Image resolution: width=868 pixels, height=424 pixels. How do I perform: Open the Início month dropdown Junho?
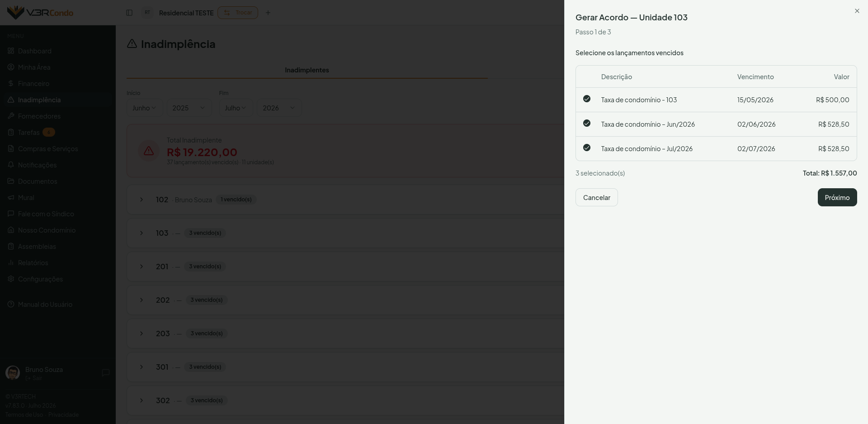tap(145, 108)
